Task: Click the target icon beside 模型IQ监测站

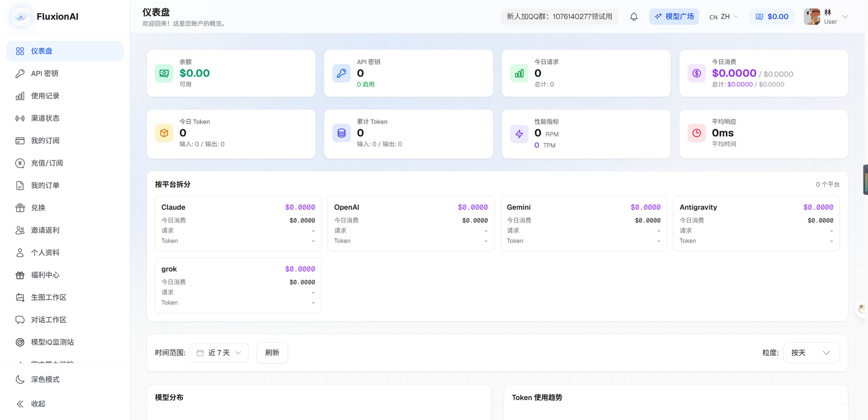Action: [20, 342]
